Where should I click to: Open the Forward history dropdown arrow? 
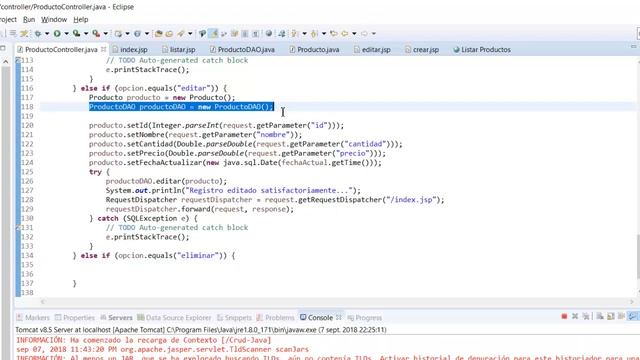[373, 33]
